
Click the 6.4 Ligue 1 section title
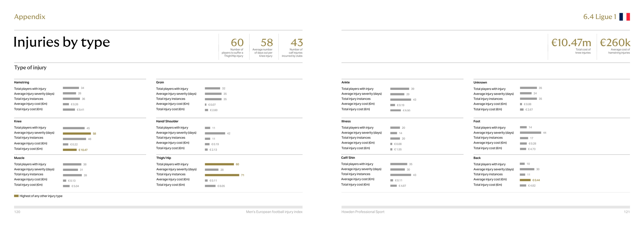click(x=599, y=17)
